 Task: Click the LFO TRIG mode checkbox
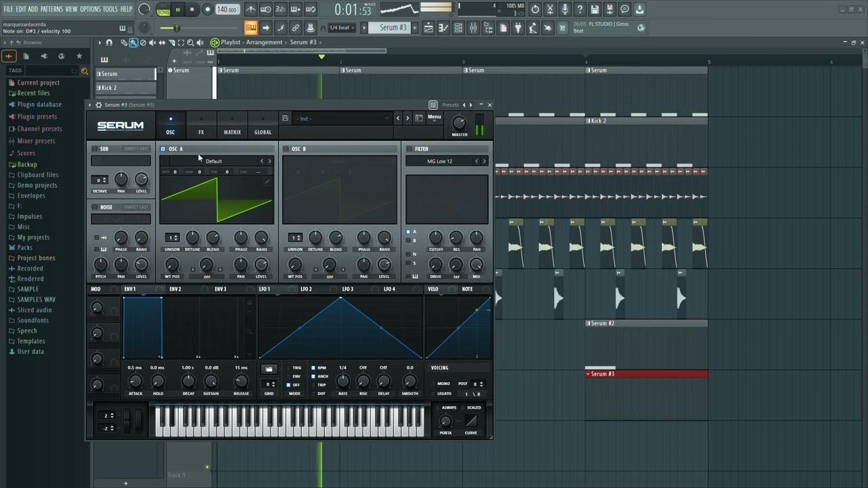[290, 368]
